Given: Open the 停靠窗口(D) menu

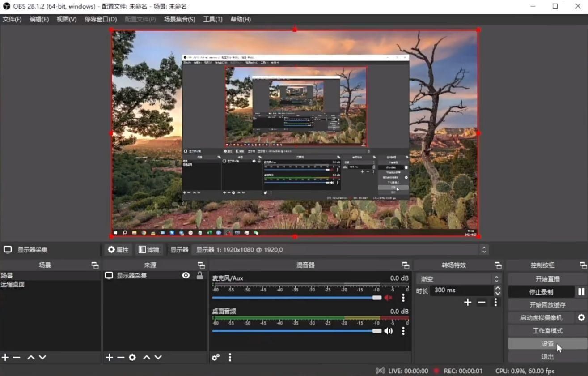Looking at the screenshot, I should tap(101, 19).
